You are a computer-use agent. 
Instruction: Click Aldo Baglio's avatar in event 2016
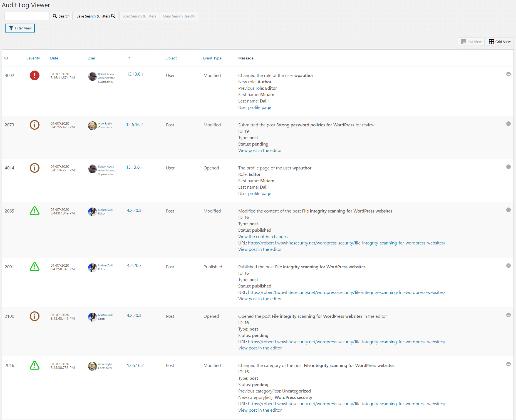click(92, 366)
